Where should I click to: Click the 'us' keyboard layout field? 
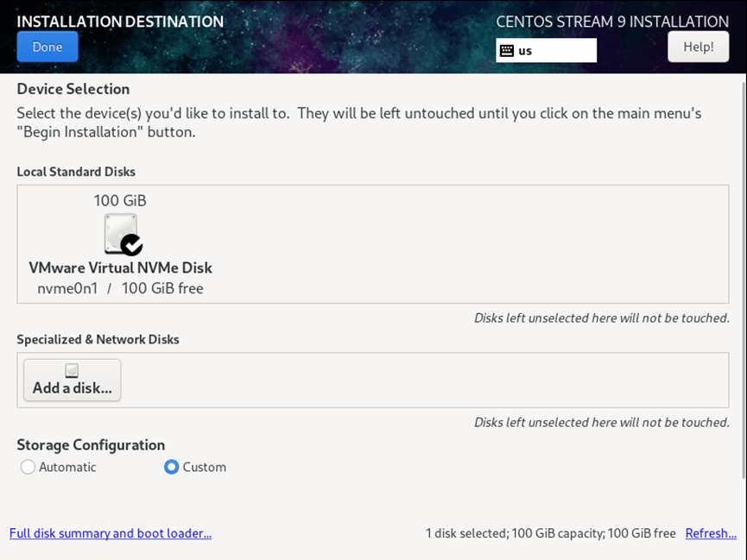553,51
